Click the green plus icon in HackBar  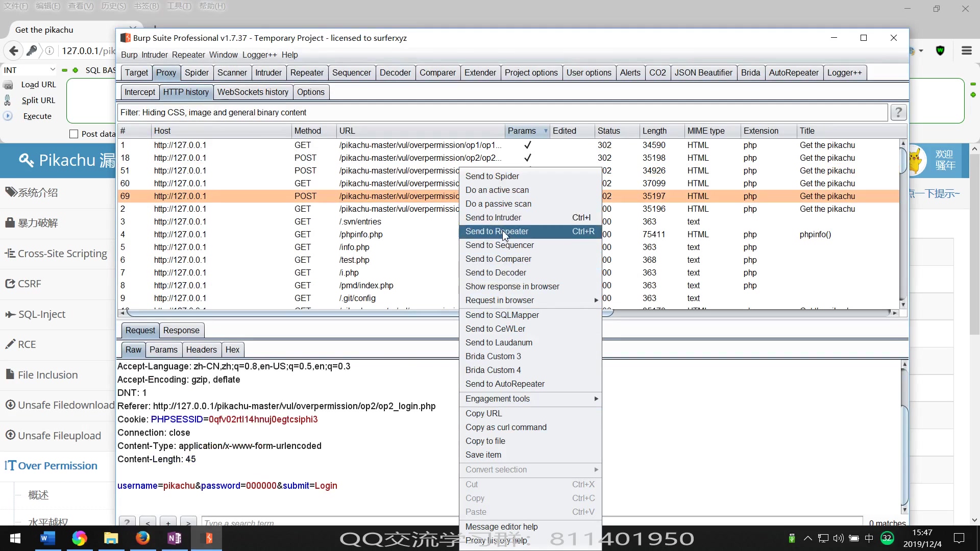[x=75, y=70]
